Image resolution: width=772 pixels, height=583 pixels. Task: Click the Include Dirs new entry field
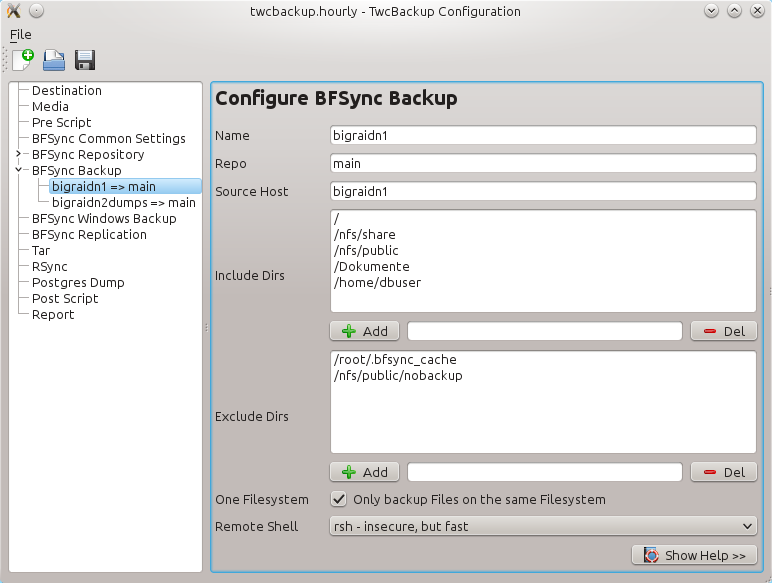[545, 331]
